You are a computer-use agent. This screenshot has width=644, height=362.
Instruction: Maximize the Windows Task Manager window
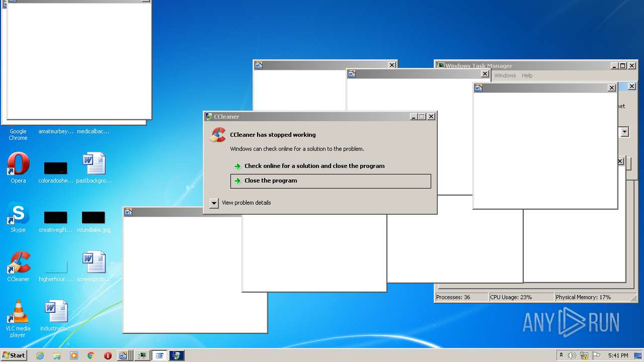[x=623, y=66]
